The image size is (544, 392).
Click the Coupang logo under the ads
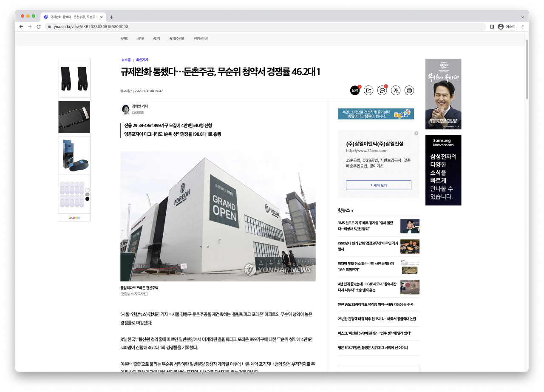[x=74, y=217]
